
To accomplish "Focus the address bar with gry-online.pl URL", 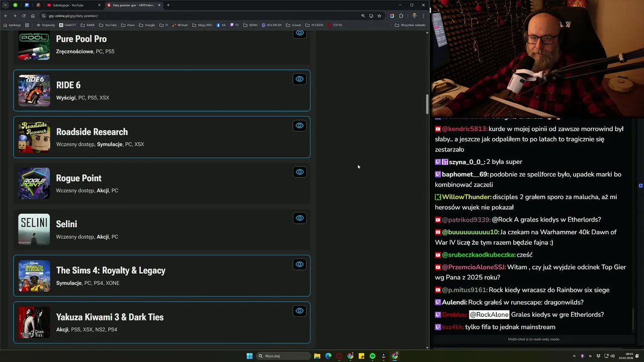I will click(201, 16).
